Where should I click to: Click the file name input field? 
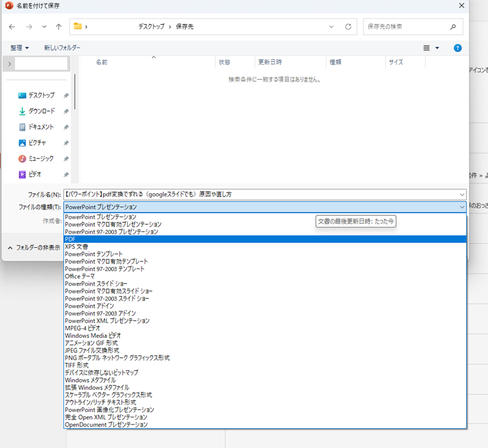259,194
